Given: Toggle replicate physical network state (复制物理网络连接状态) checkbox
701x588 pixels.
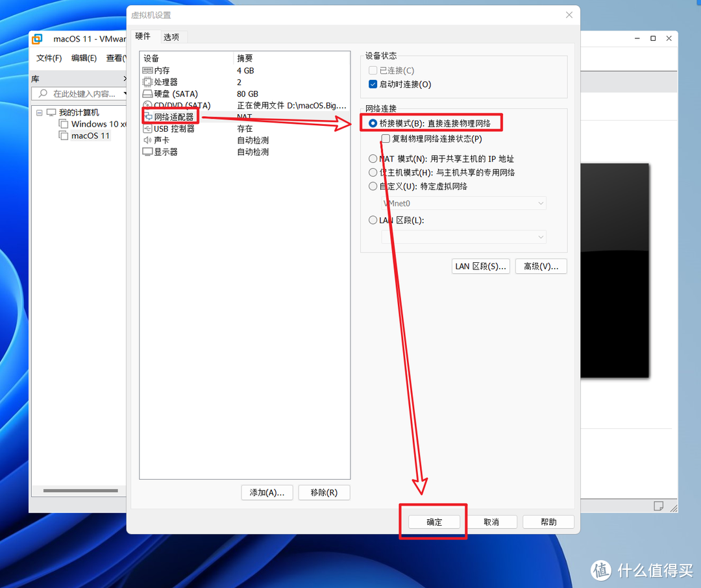Looking at the screenshot, I should pyautogui.click(x=386, y=138).
